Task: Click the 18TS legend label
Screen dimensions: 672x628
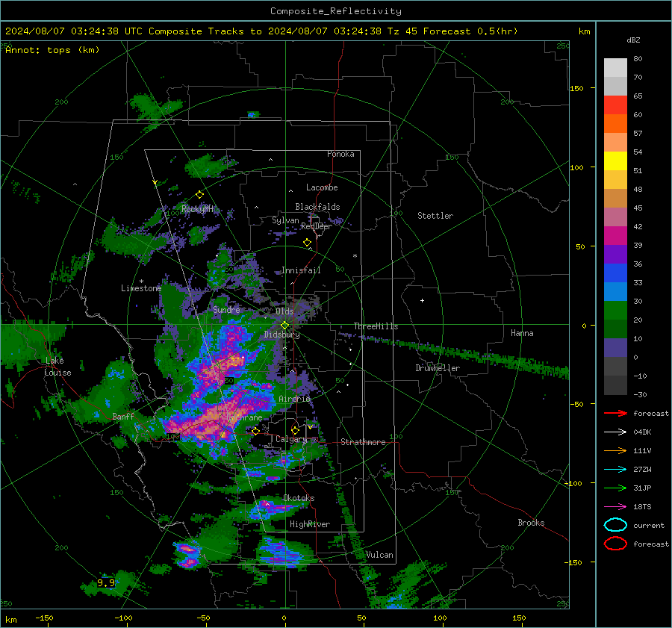Action: [642, 507]
